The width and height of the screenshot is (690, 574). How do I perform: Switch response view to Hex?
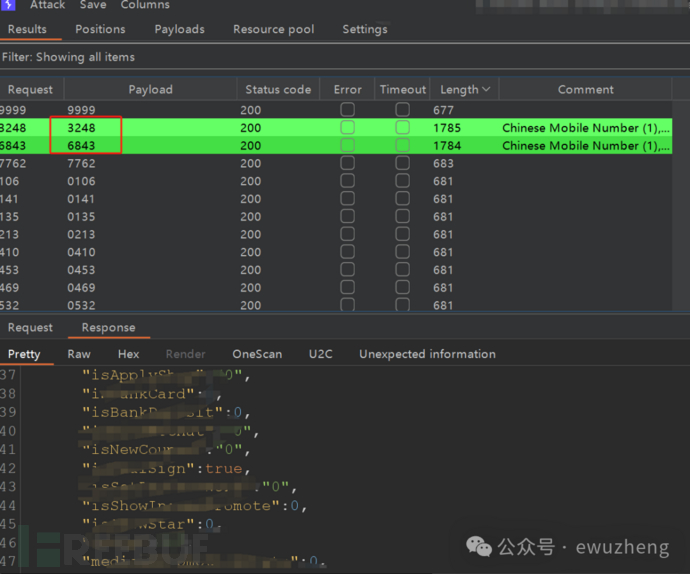coord(128,354)
